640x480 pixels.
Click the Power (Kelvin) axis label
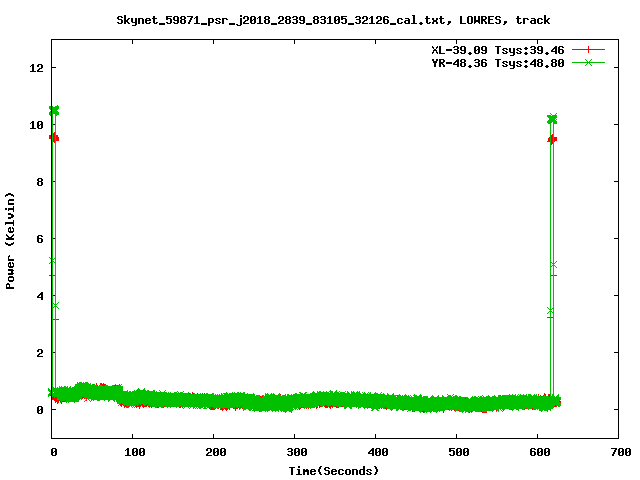point(10,241)
